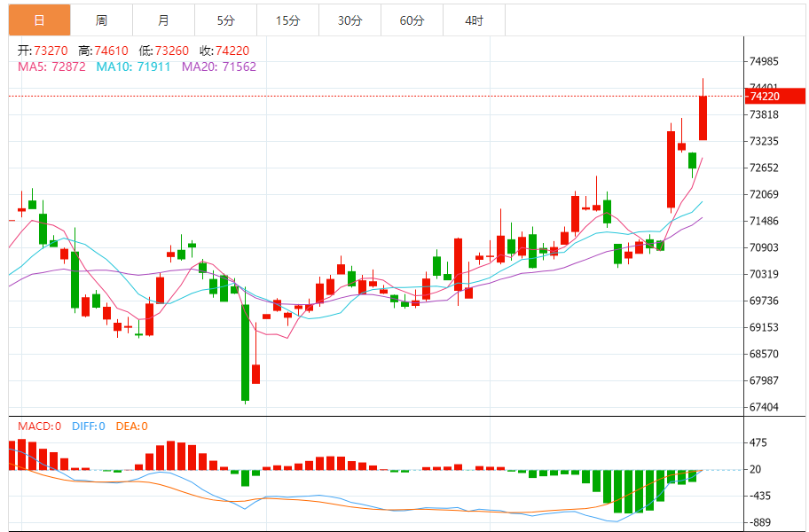Click the 69153 price axis label
The height and width of the screenshot is (532, 809).
coord(764,327)
